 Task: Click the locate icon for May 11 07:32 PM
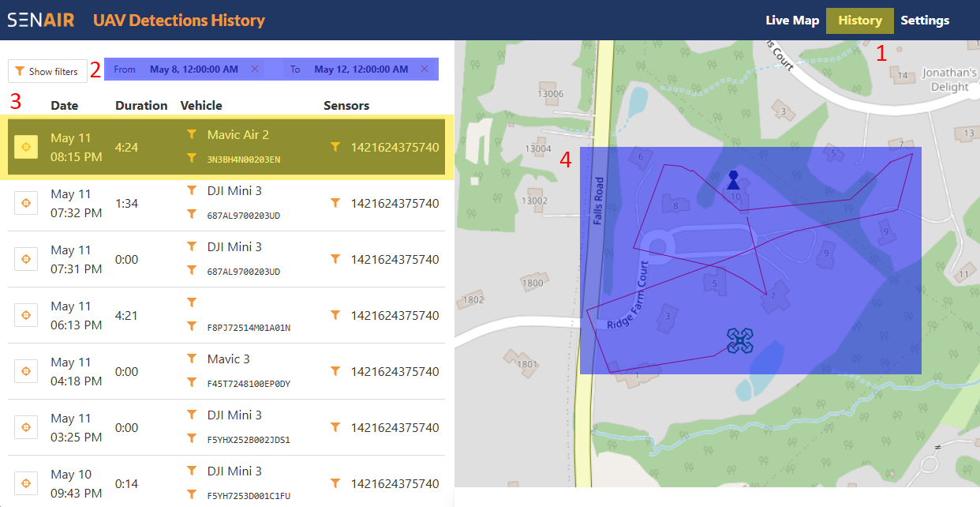[x=26, y=204]
